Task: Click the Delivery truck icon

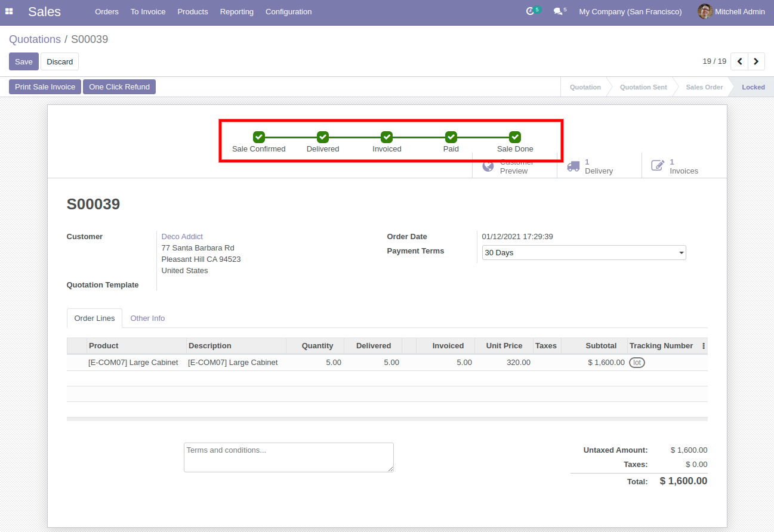Action: coord(573,166)
